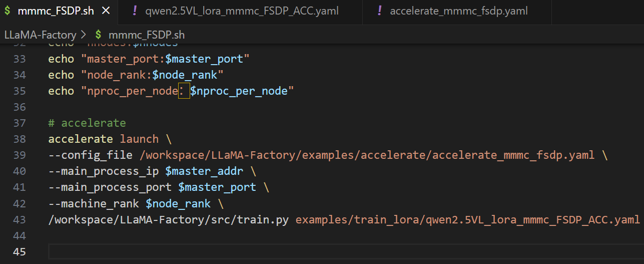Click the 'launch' keyword on line 38
Viewport: 644px width, 264px height.
(139, 139)
